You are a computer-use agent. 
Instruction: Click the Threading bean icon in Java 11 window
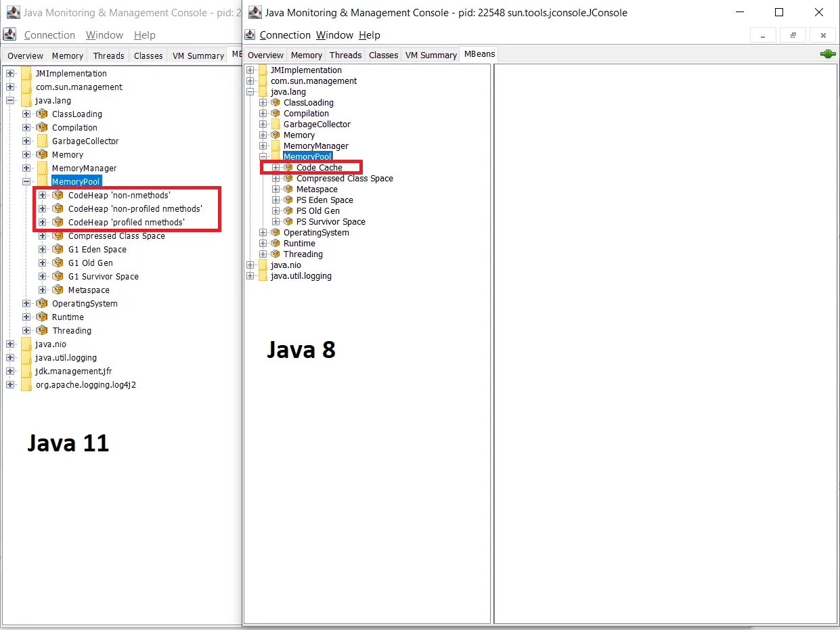coord(42,330)
